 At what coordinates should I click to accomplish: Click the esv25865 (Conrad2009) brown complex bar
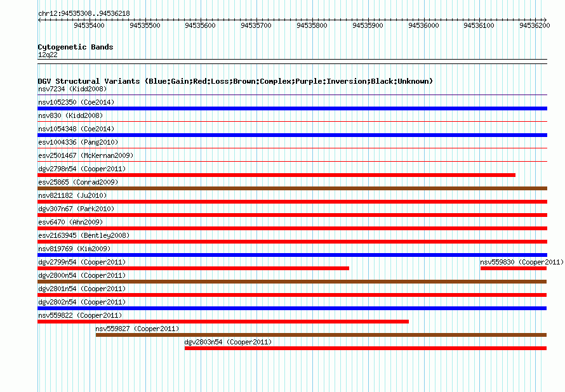click(x=292, y=188)
